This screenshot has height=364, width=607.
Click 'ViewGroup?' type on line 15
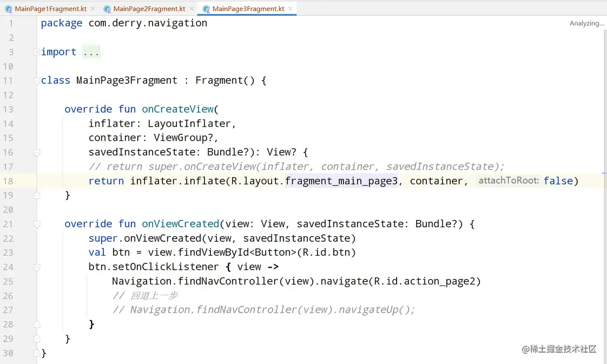(183, 138)
